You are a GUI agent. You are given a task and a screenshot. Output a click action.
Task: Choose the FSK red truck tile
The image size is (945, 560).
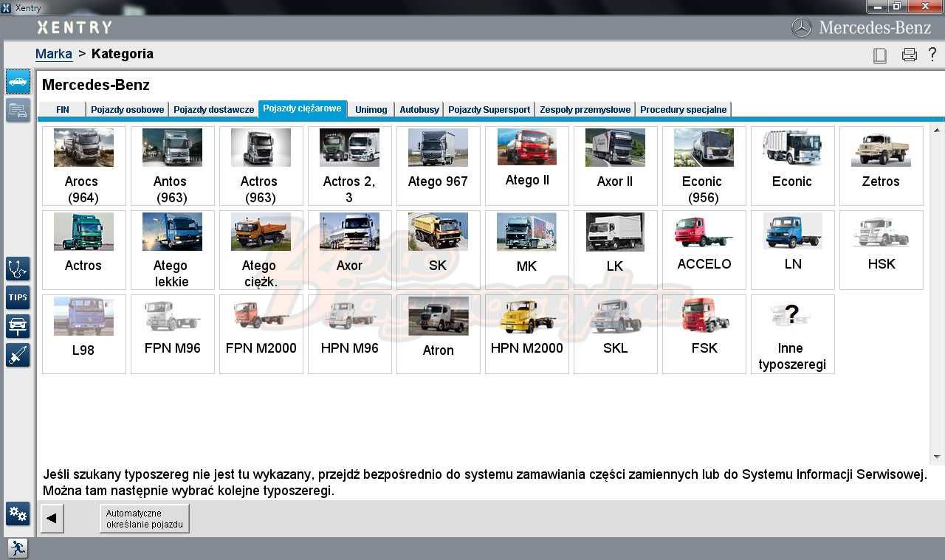[704, 334]
